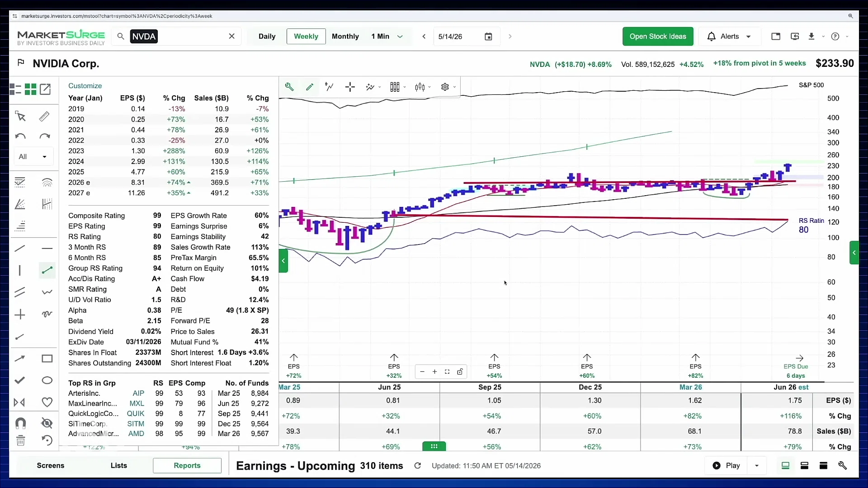Viewport: 868px width, 488px height.
Task: Open dropdown arrow next to Play
Action: (757, 465)
